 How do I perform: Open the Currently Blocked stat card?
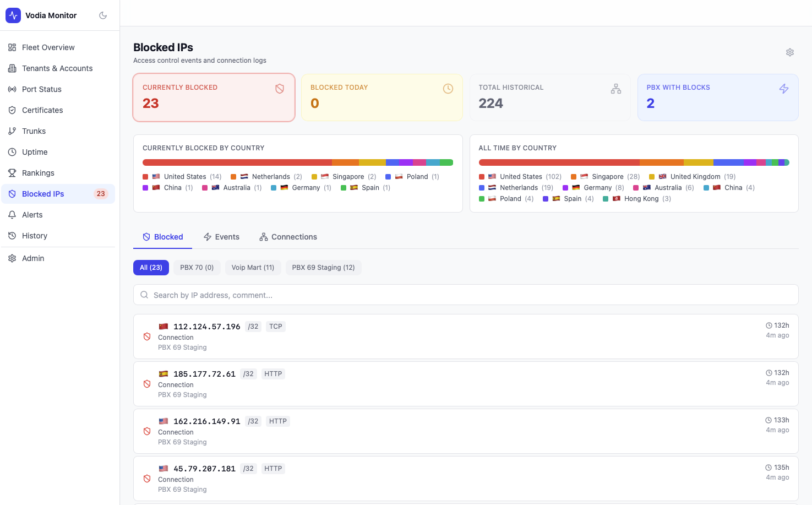pos(214,97)
